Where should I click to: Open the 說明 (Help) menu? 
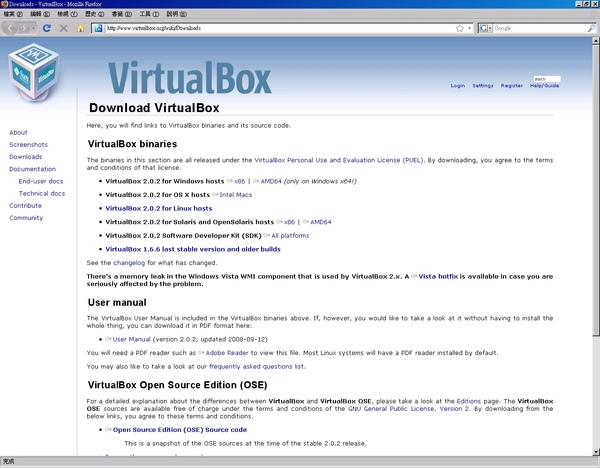(x=176, y=14)
